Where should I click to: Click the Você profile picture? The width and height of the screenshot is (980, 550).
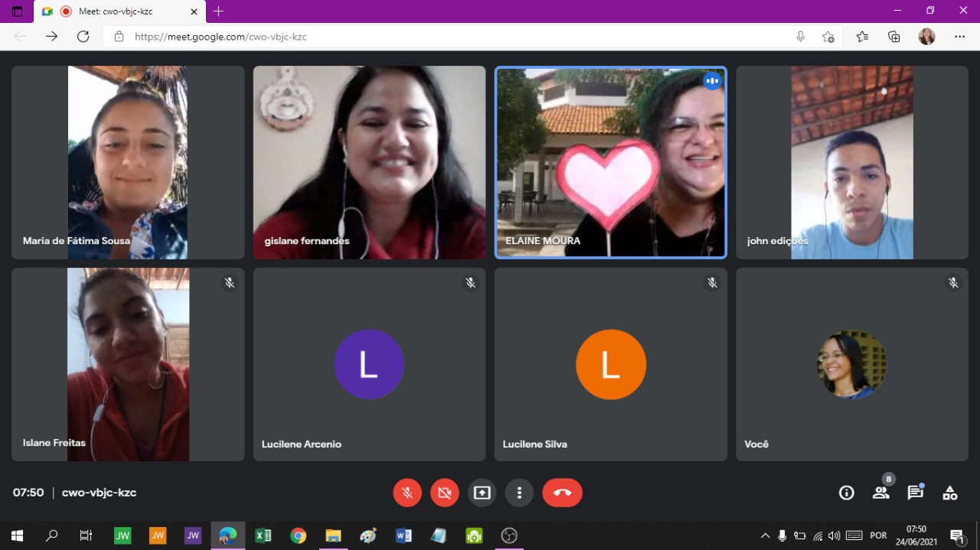(852, 365)
